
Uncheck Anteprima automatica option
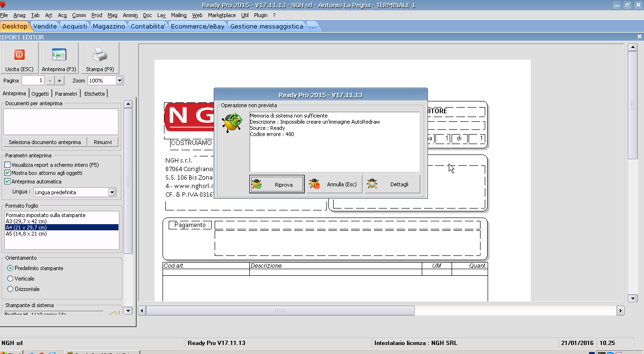[7, 182]
